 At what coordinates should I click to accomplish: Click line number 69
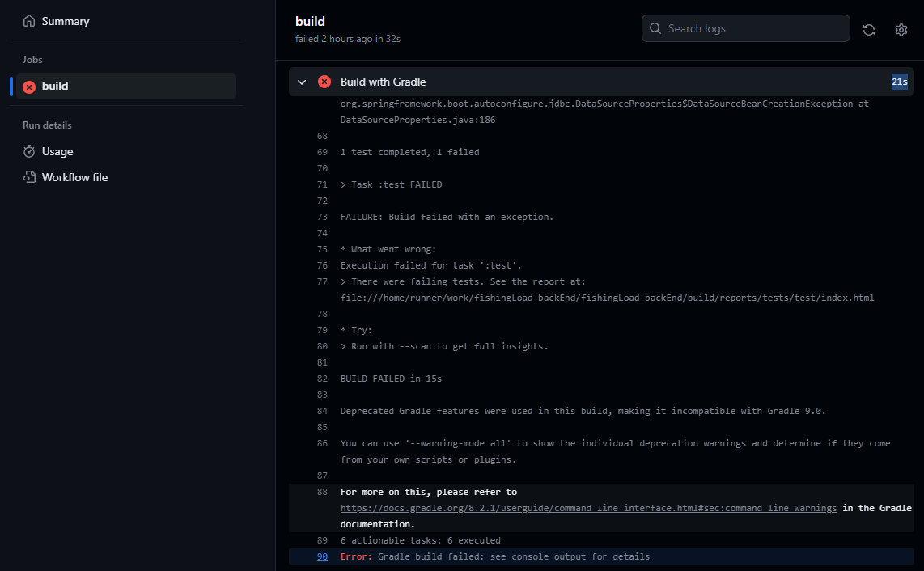(x=322, y=152)
